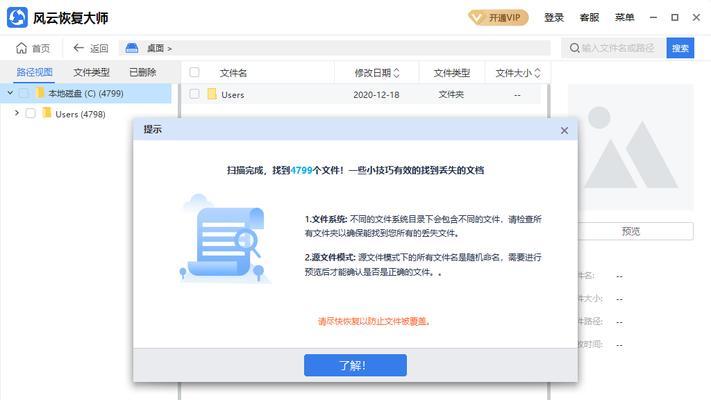Switch to 文件类型 tab
711x400 pixels.
point(91,72)
